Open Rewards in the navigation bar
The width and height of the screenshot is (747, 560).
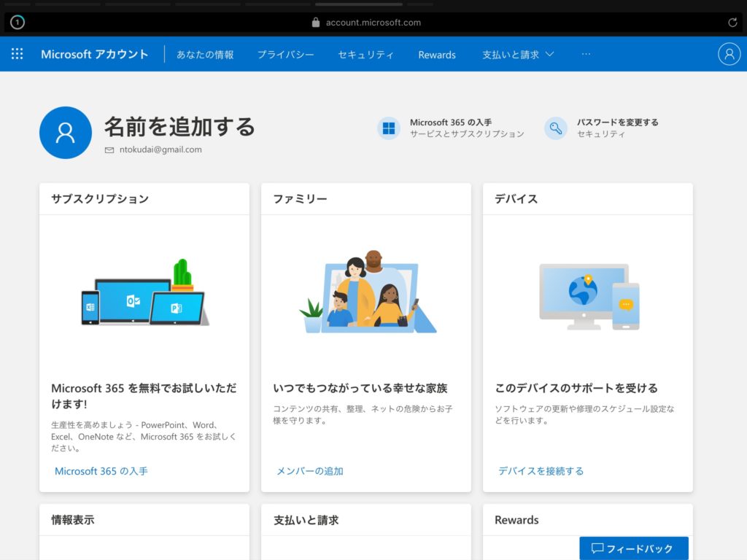tap(437, 55)
